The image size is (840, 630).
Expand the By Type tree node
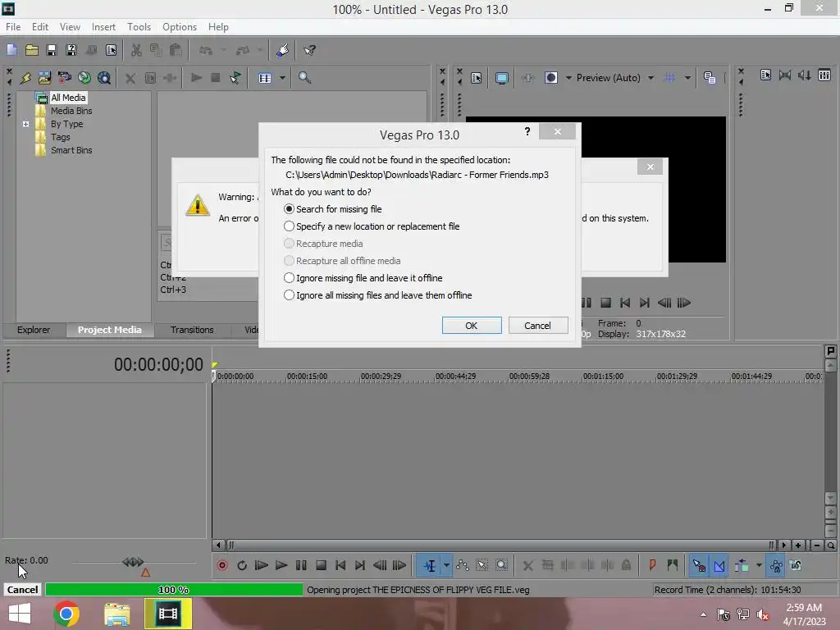pos(25,125)
